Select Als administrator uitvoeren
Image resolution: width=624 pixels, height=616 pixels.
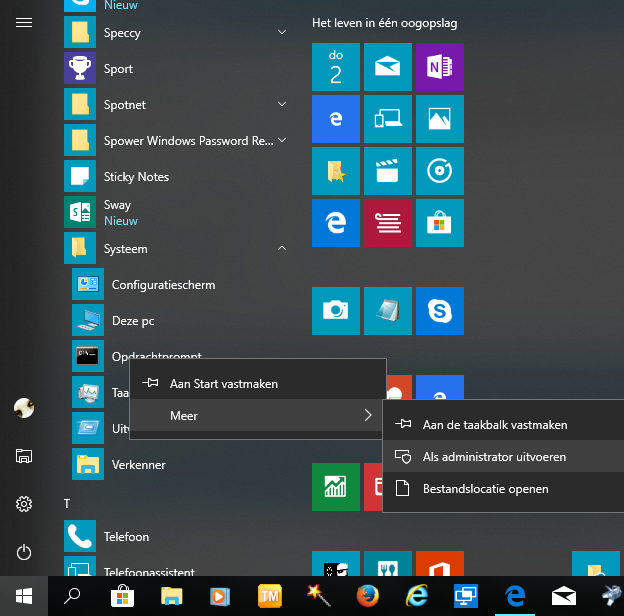click(494, 457)
